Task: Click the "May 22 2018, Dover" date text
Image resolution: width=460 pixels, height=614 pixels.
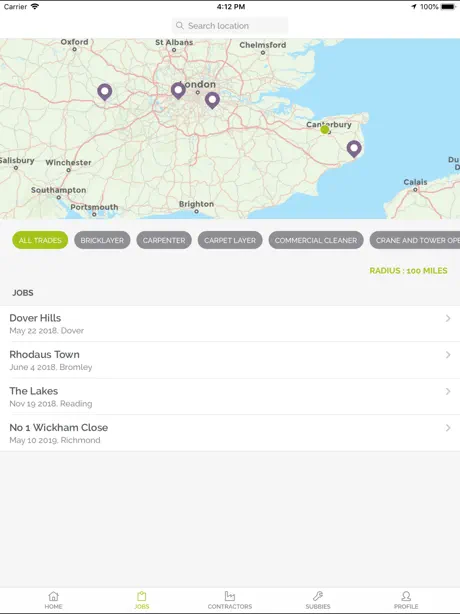Action: click(x=47, y=330)
